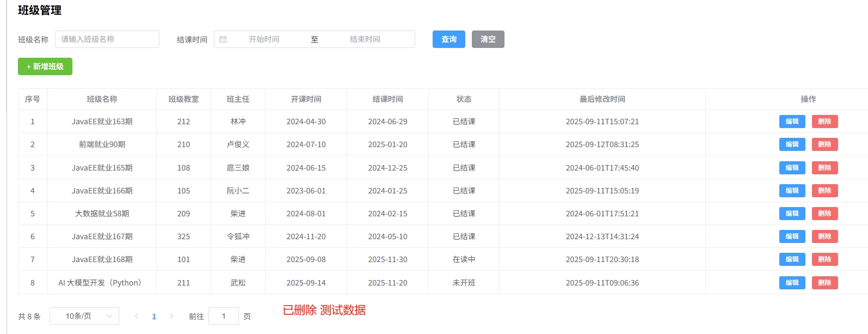Screen dimensions: 868x334
Task: Edit the 大数据就业58期 row
Action: tap(792, 214)
